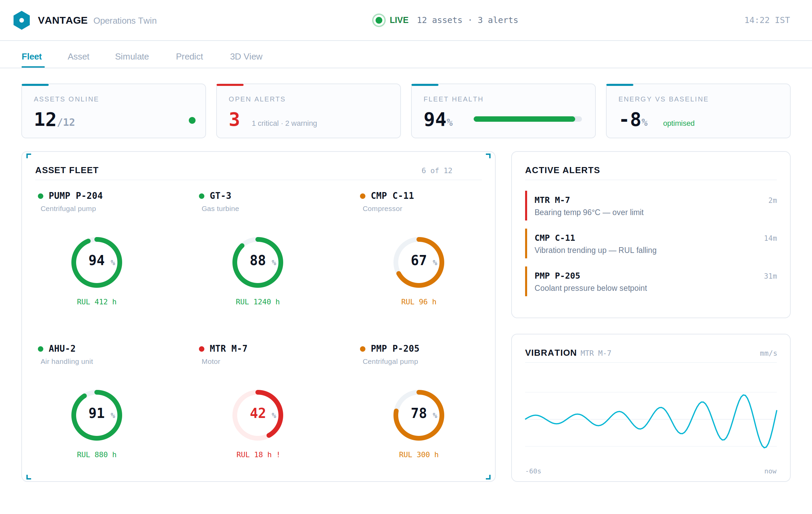Click the 'RUL 1240 h' label
812x514 pixels.
click(x=258, y=302)
